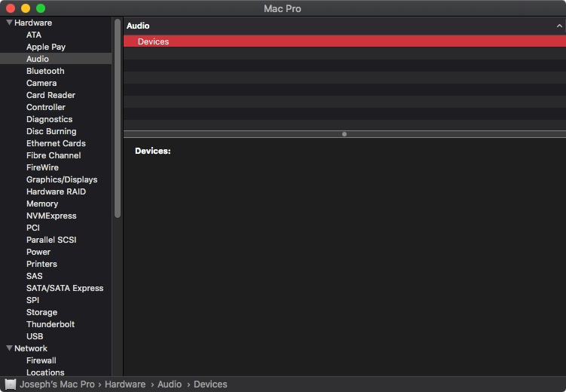Select Firewall under Network
Viewport: 566px width, 392px height.
coord(41,360)
